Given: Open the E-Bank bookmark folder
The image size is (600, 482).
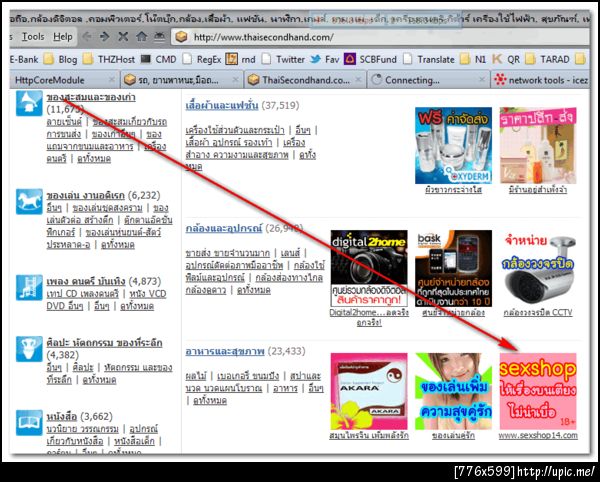Looking at the screenshot, I should 24,59.
